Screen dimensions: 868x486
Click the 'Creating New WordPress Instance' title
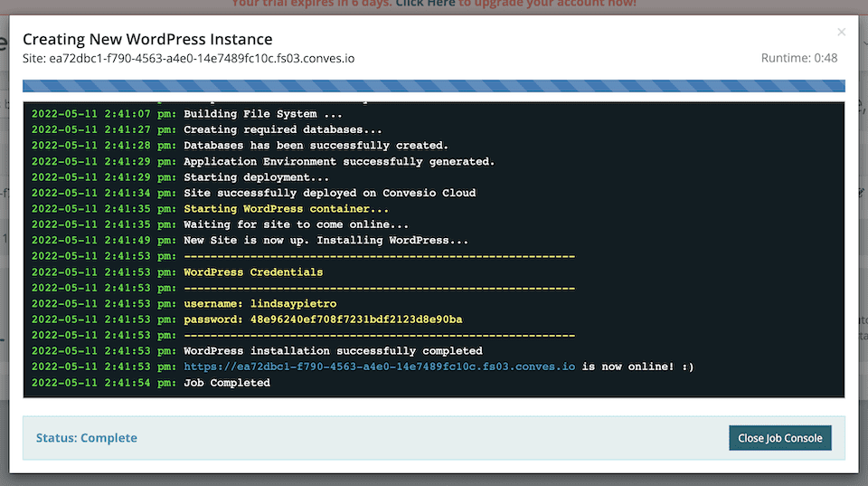pyautogui.click(x=147, y=39)
